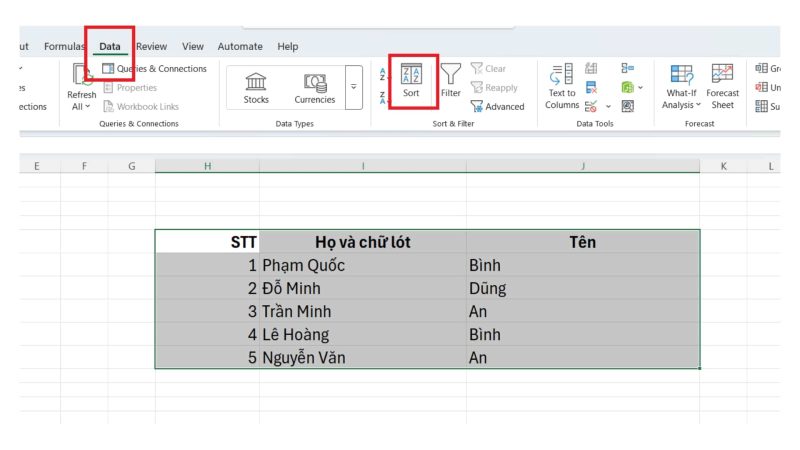Select the STT header cell

click(x=208, y=241)
